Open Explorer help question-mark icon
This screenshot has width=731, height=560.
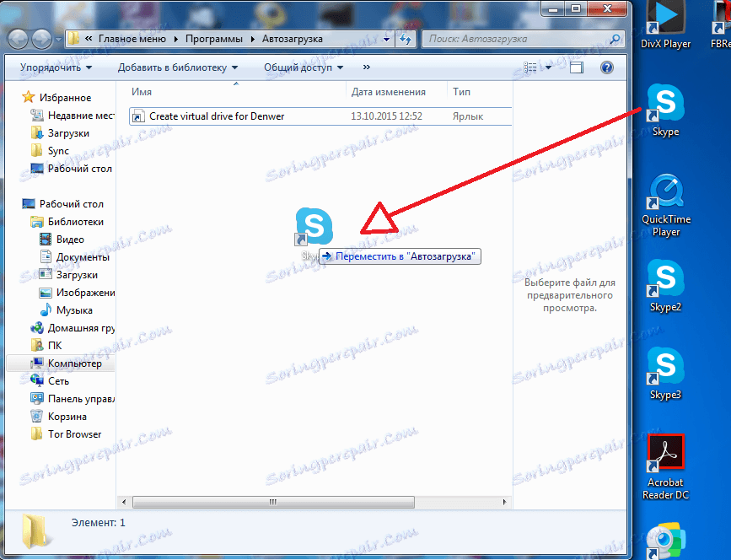point(606,67)
